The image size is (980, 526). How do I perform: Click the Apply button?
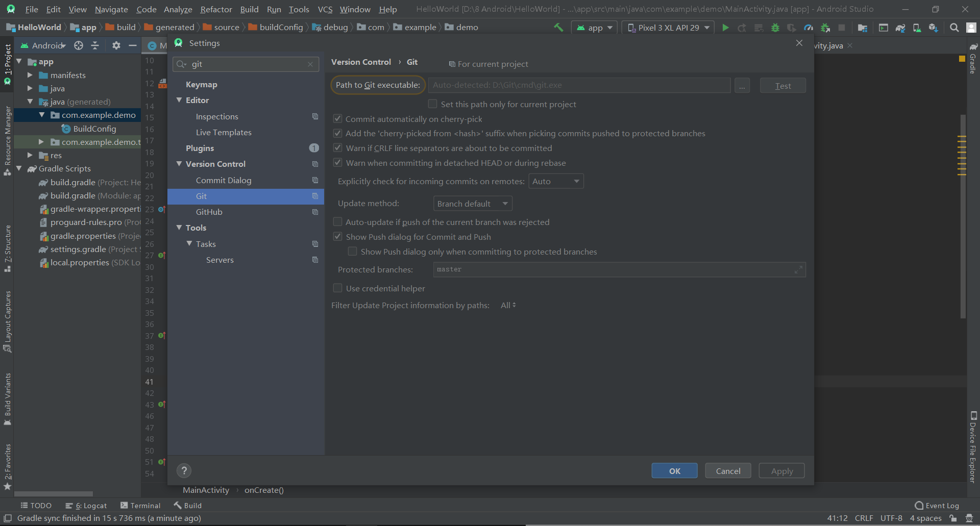point(781,471)
